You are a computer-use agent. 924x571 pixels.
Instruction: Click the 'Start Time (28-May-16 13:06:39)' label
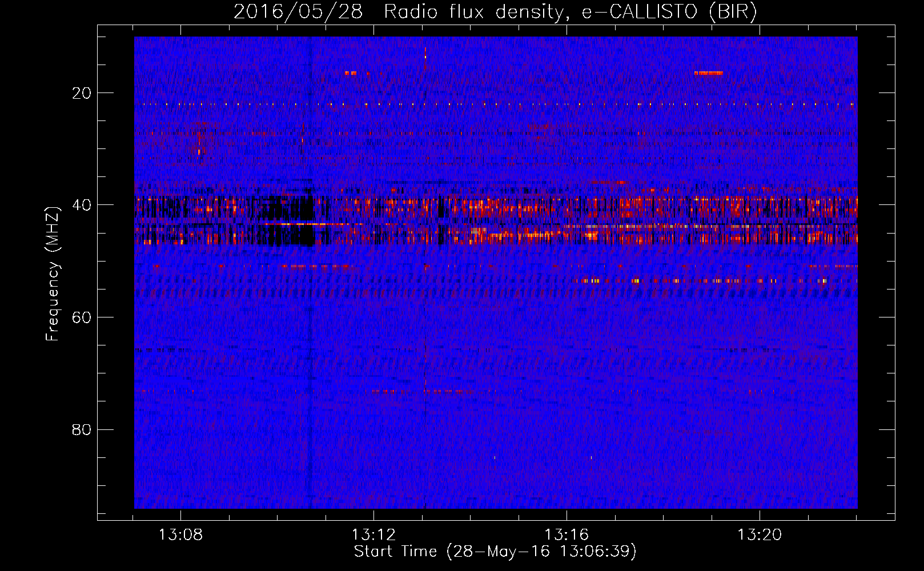click(x=495, y=552)
